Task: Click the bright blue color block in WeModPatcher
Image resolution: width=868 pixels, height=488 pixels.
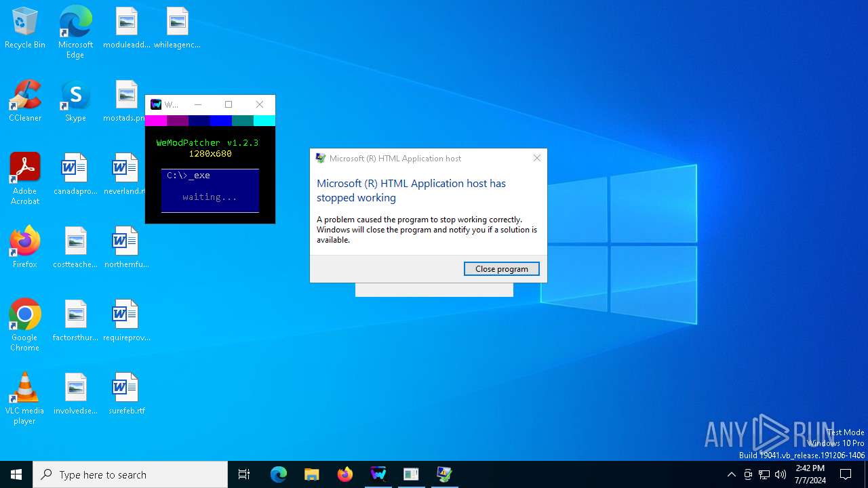Action: (221, 121)
